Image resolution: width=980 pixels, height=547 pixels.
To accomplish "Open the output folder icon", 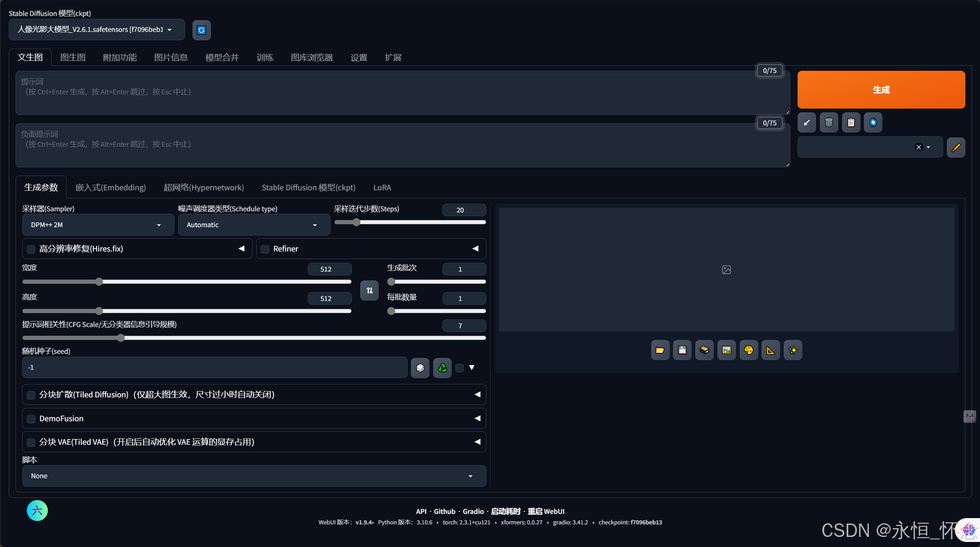I will [660, 350].
